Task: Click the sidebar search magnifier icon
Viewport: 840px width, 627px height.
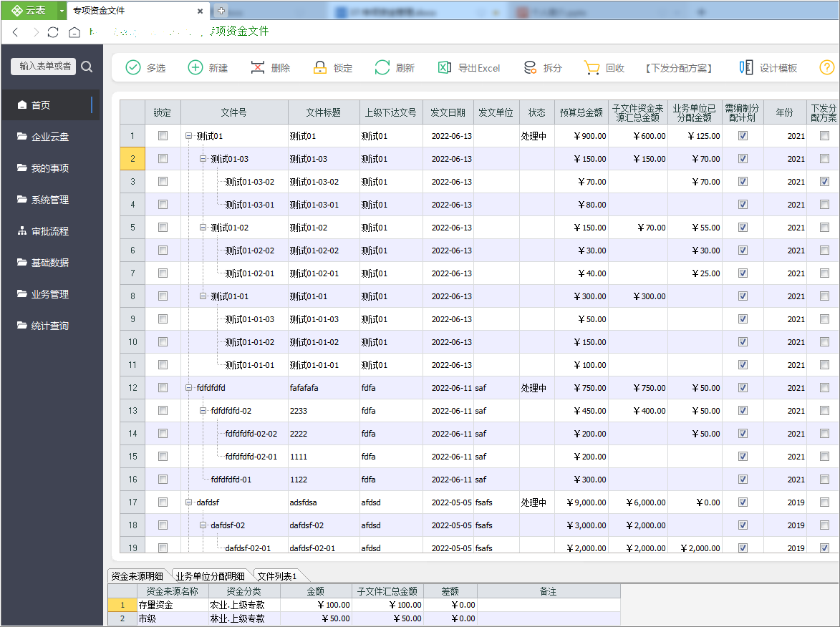Action: pyautogui.click(x=87, y=67)
